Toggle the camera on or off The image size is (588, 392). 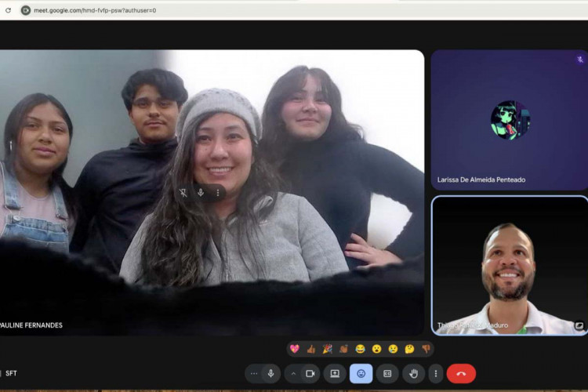310,374
